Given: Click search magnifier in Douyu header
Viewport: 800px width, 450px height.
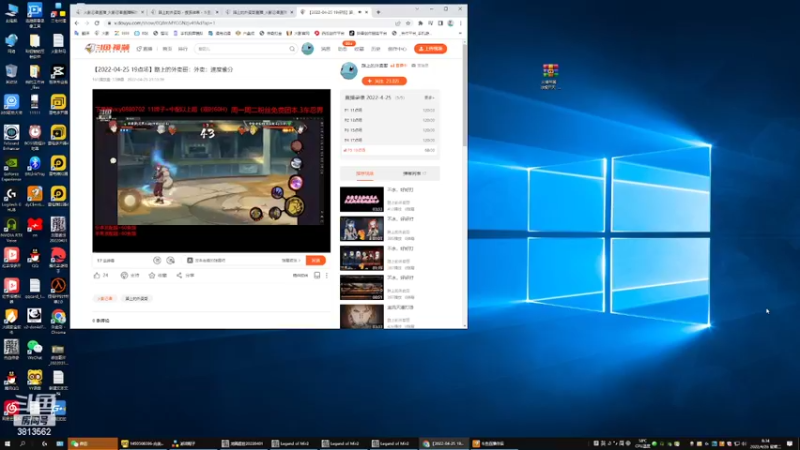Looking at the screenshot, I should coord(292,49).
